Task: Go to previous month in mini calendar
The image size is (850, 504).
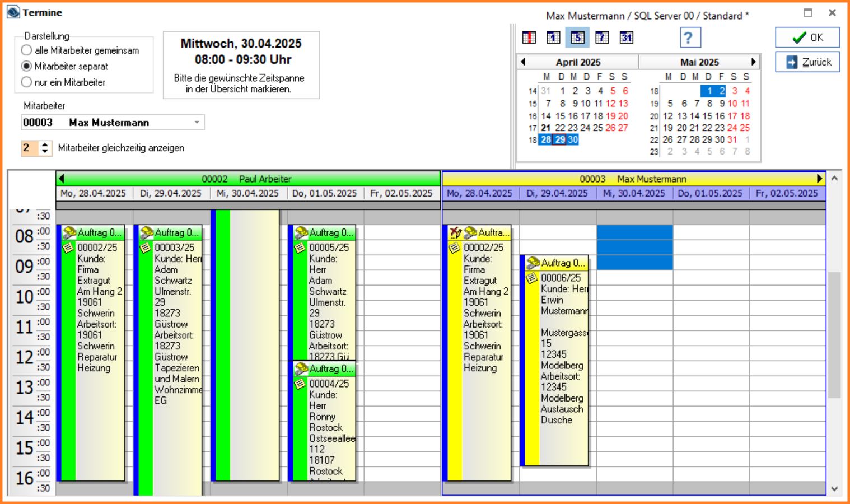Action: tap(523, 62)
